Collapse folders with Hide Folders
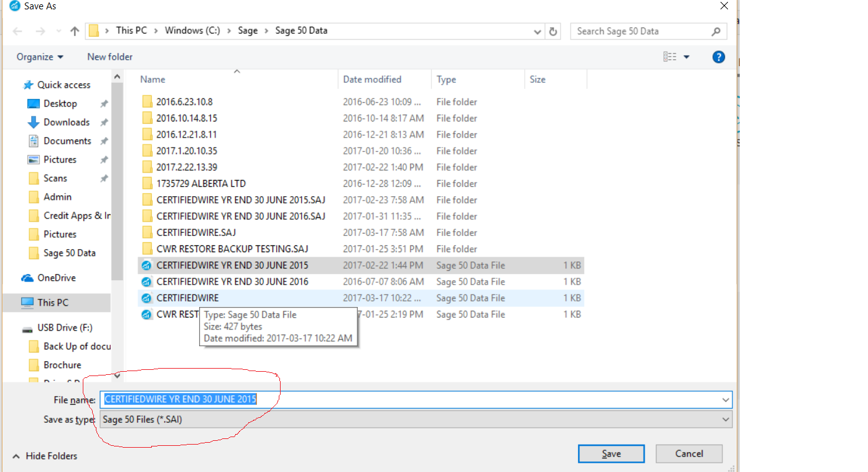The height and width of the screenshot is (472, 868). [45, 456]
